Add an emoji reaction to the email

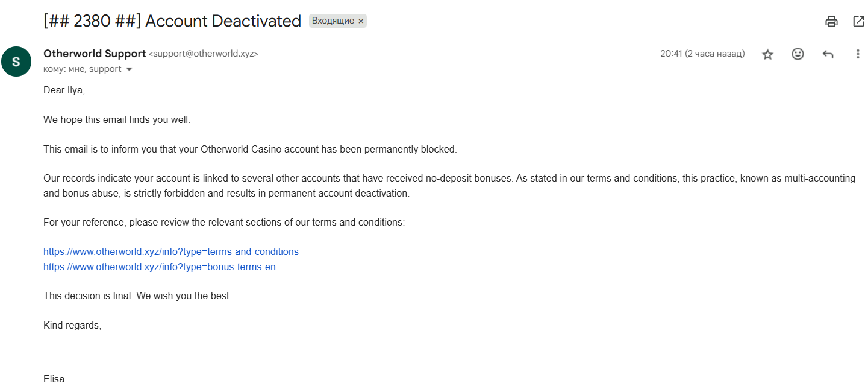pyautogui.click(x=798, y=54)
